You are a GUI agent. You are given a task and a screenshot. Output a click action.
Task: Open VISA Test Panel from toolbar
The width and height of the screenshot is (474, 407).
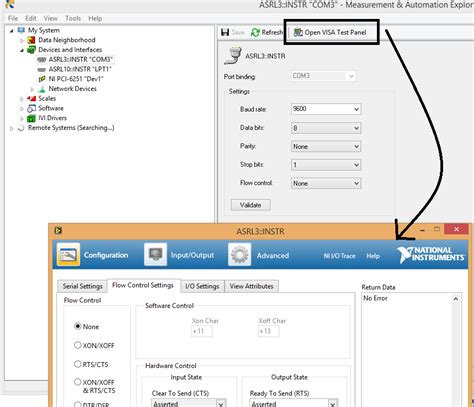330,32
